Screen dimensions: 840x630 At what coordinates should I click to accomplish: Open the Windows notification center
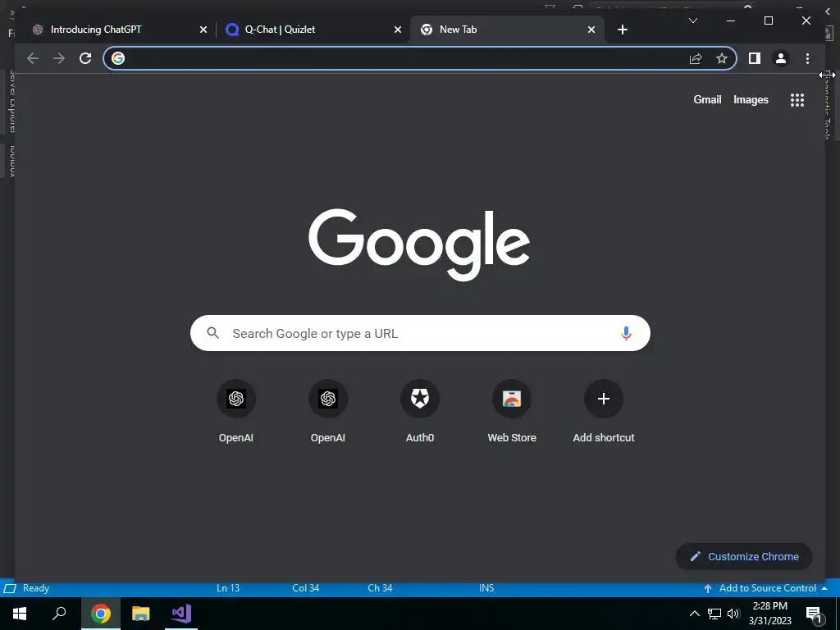pyautogui.click(x=814, y=614)
